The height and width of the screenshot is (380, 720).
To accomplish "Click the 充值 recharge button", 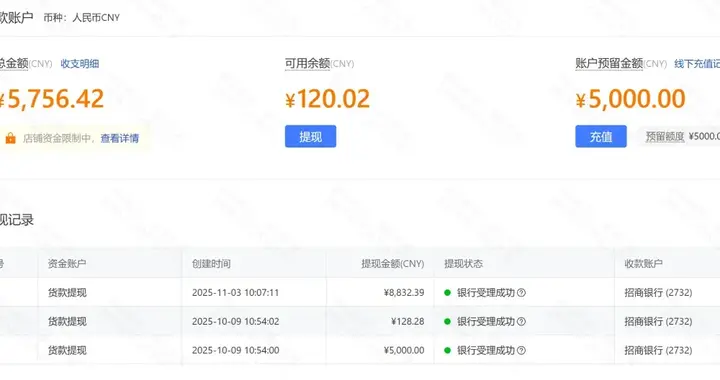I will [x=601, y=136].
